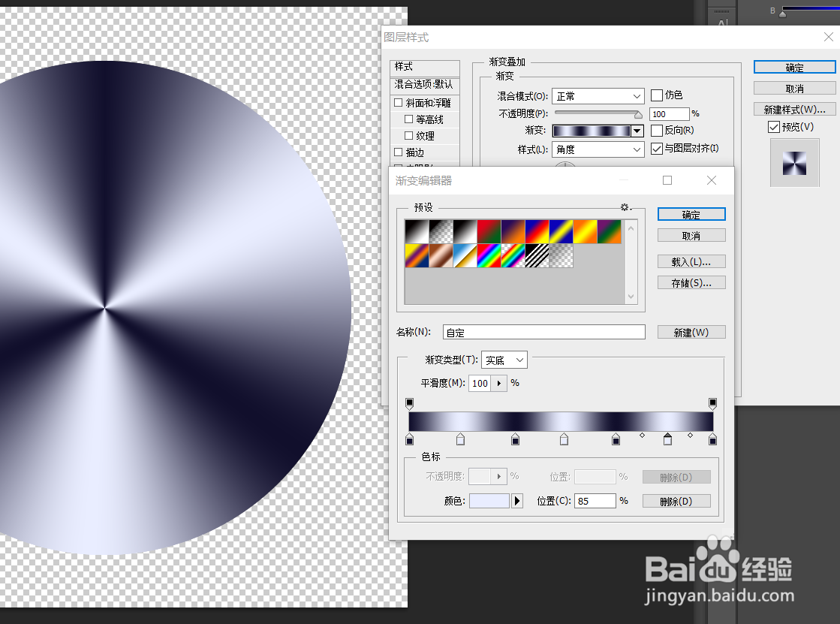Image resolution: width=840 pixels, height=624 pixels.
Task: Select the foreground-to-transparent checkered preset, second in the first row
Action: tap(441, 231)
